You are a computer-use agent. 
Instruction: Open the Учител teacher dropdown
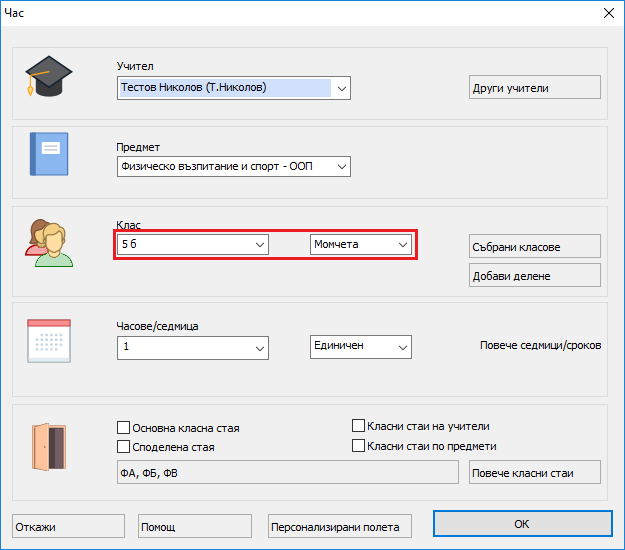pos(341,89)
